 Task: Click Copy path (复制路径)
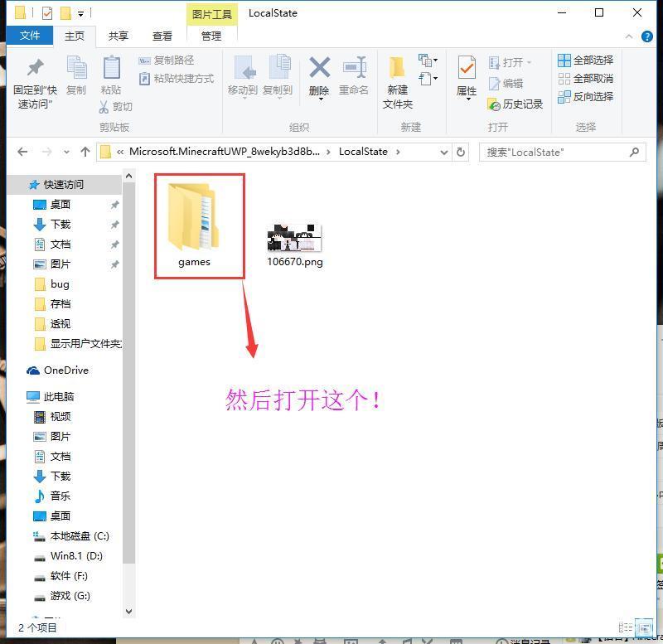tap(167, 61)
